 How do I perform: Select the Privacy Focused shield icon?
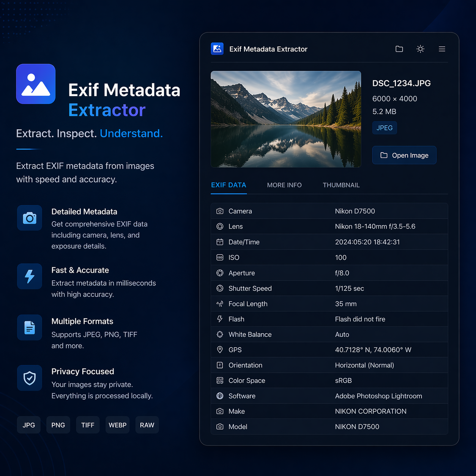(29, 378)
